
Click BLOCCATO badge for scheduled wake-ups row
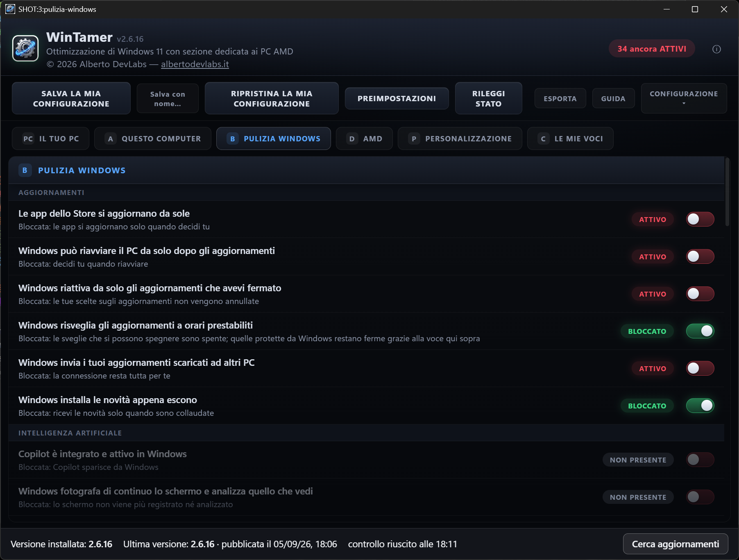tap(647, 331)
